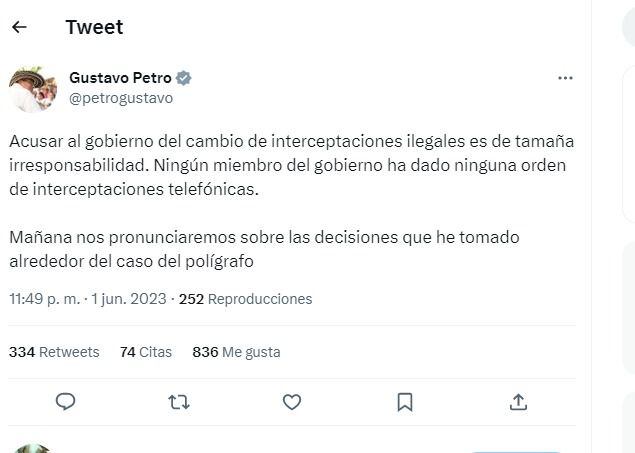
Task: View the 74 Citas quotes list
Action: [146, 352]
